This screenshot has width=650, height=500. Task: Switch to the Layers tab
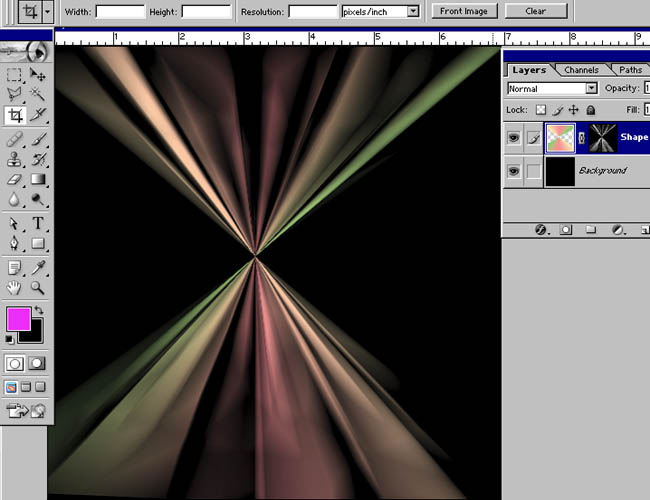529,70
